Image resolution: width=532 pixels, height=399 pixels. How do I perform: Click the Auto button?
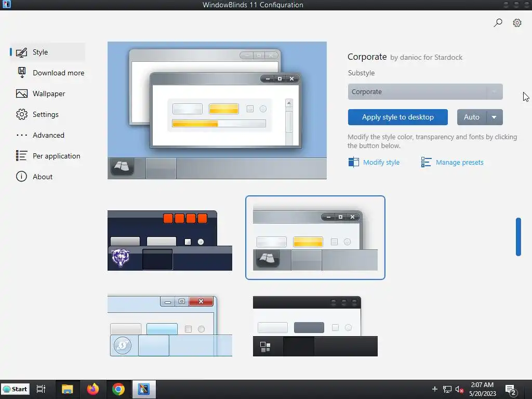tap(472, 117)
